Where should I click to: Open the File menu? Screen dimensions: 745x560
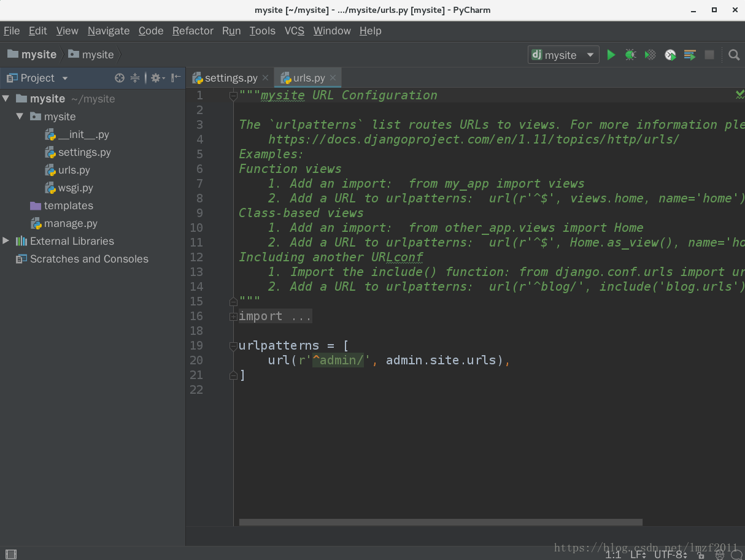[12, 31]
